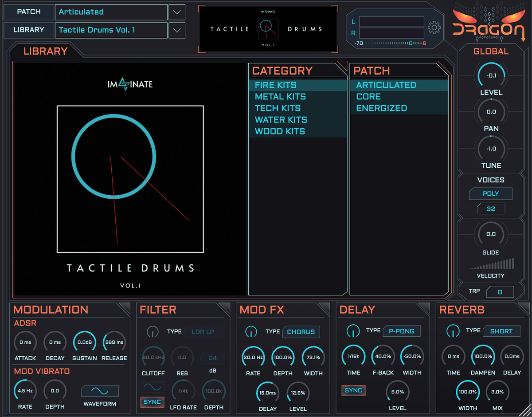532x417 pixels.
Task: Click the Global TUNE knob
Action: [491, 149]
